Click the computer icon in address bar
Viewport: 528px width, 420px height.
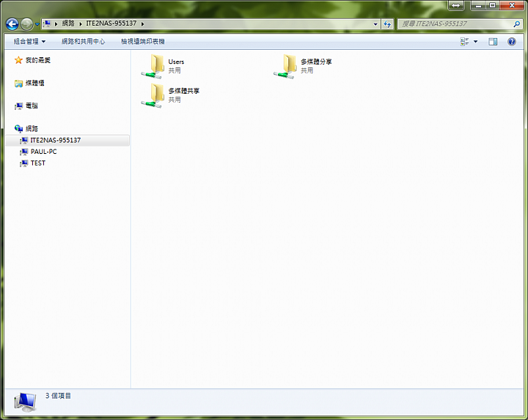(48, 23)
